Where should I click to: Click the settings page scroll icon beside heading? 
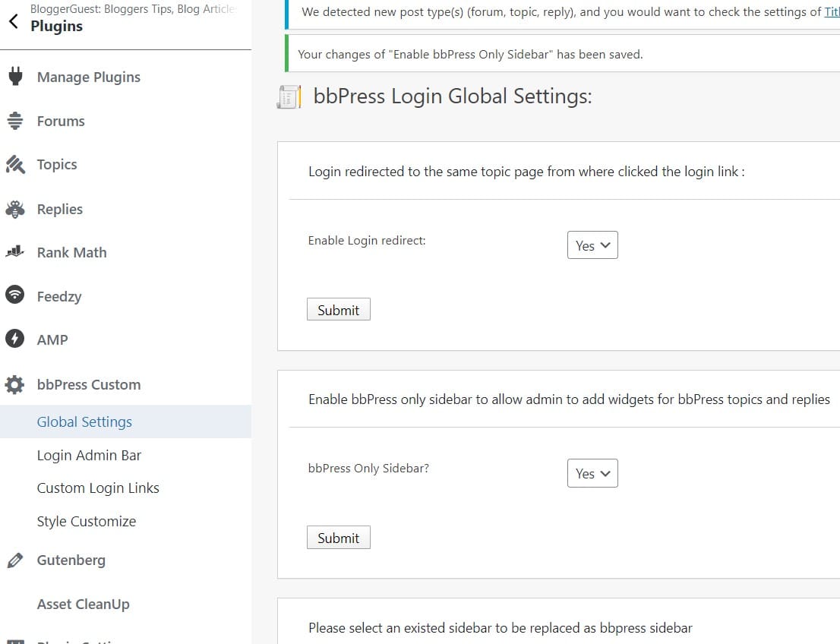[x=289, y=97]
